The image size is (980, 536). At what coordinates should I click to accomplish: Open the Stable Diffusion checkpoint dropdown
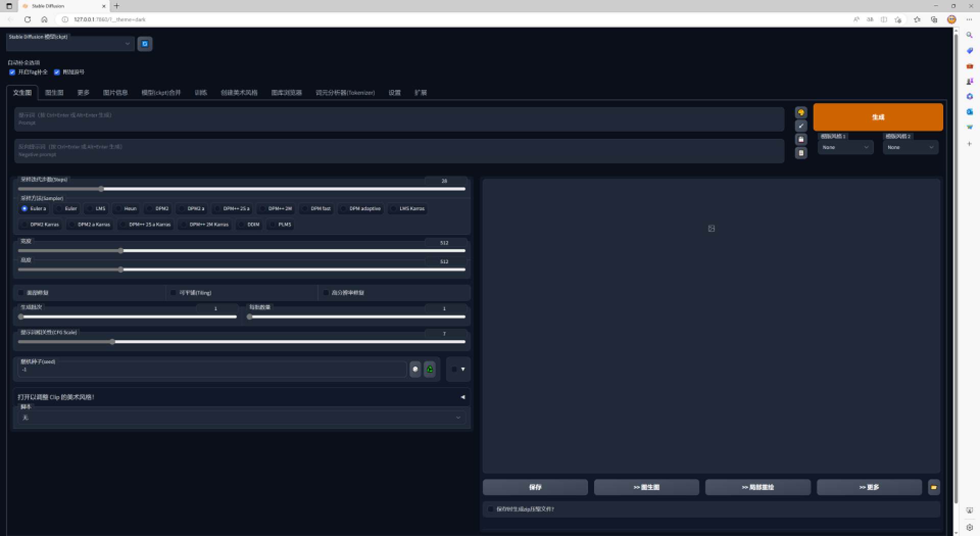(x=70, y=44)
